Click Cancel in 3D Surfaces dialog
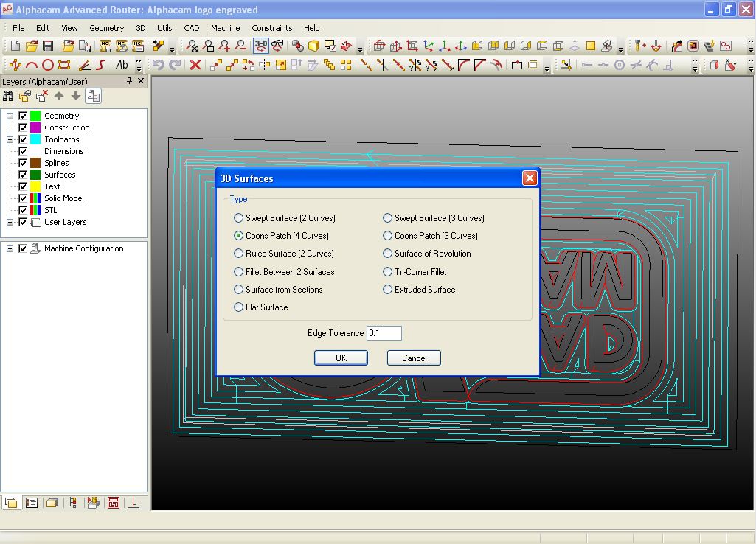Image resolution: width=756 pixels, height=544 pixels. tap(415, 358)
